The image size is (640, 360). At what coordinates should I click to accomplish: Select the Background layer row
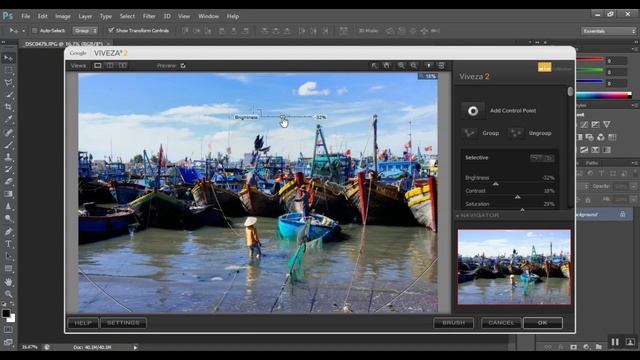pos(603,214)
